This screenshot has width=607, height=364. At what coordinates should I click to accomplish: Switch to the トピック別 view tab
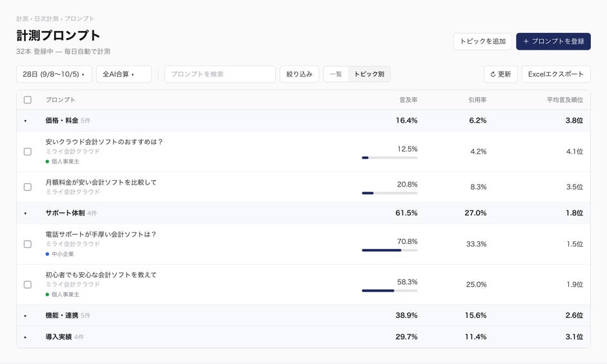(369, 74)
